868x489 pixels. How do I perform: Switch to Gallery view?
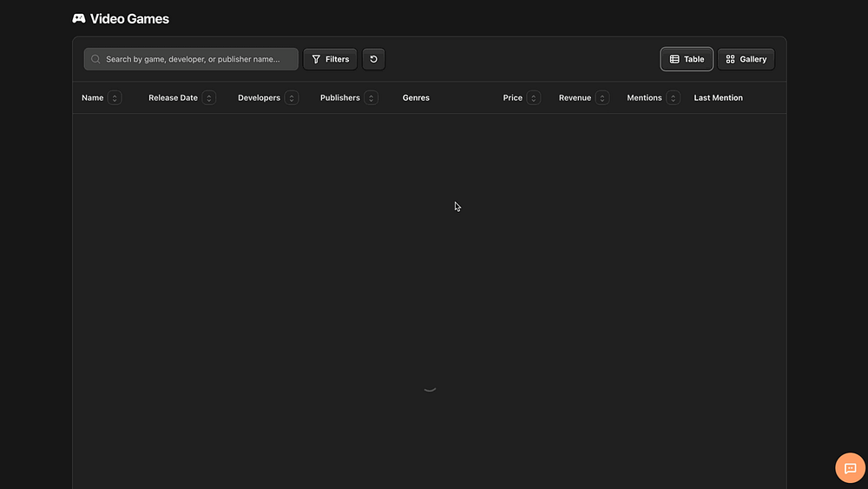click(746, 59)
